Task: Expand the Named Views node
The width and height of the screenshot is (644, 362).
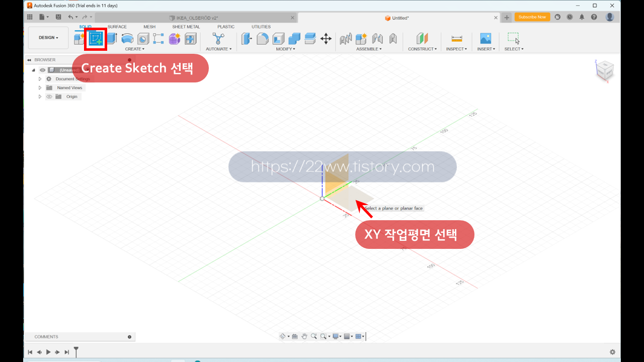Action: pyautogui.click(x=40, y=87)
